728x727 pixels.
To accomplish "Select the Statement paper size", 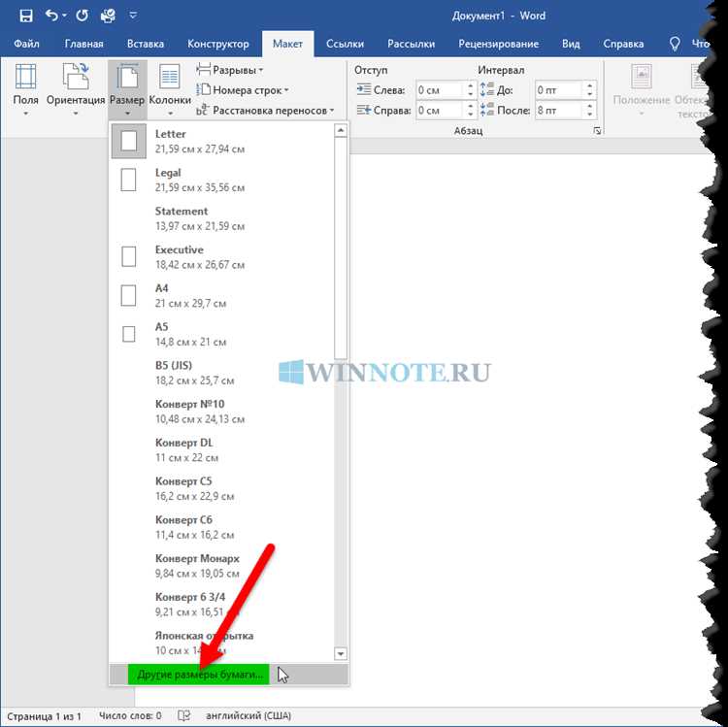I will [222, 218].
